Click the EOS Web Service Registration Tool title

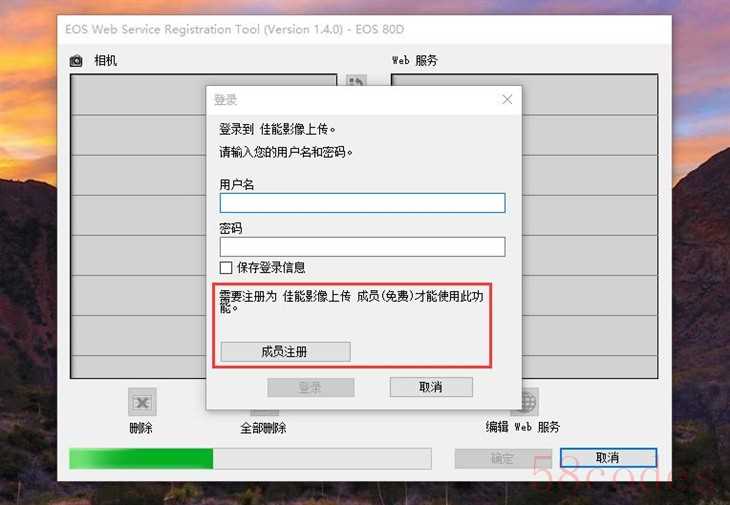click(234, 29)
